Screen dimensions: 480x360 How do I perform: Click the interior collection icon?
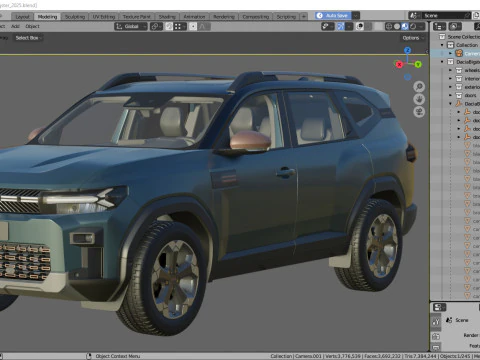[459, 79]
